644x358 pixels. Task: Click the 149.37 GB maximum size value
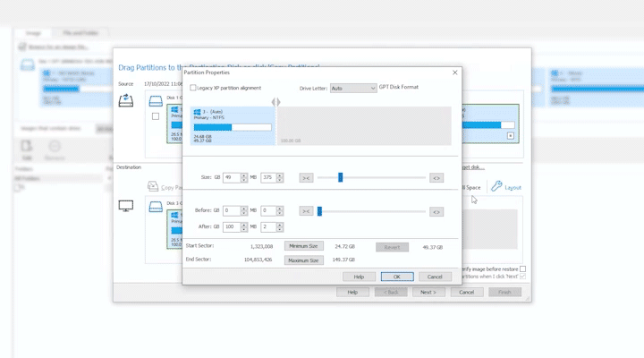pyautogui.click(x=343, y=260)
